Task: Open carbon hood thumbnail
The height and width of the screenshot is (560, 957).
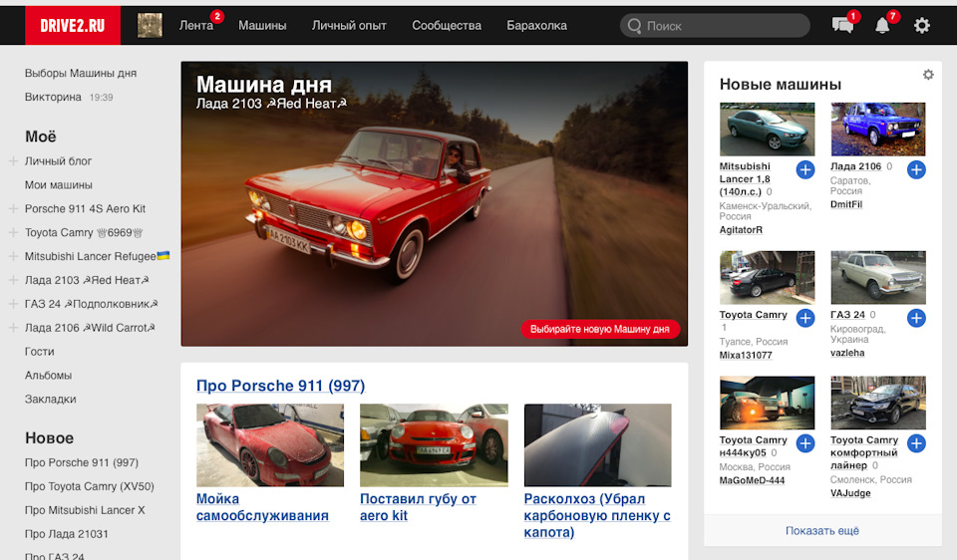Action: [597, 444]
